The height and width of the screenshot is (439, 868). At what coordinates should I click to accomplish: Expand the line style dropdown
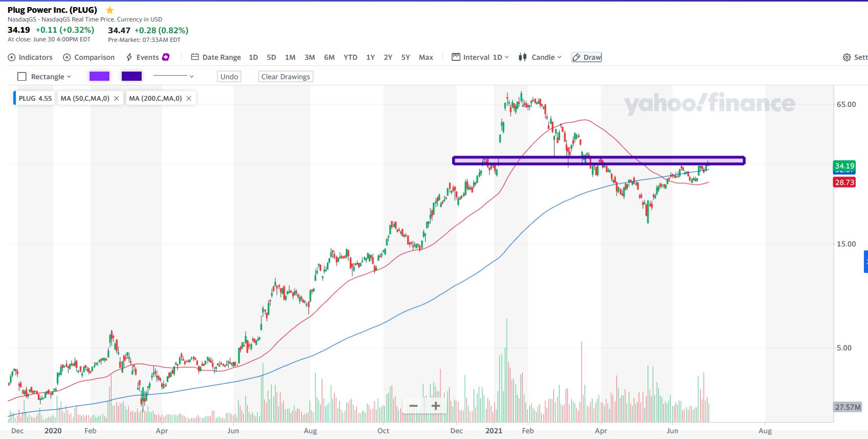coord(174,76)
